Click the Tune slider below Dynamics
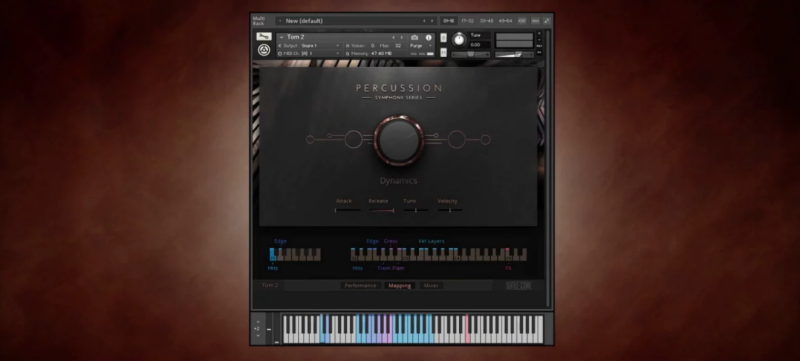The width and height of the screenshot is (800, 361). tap(416, 210)
